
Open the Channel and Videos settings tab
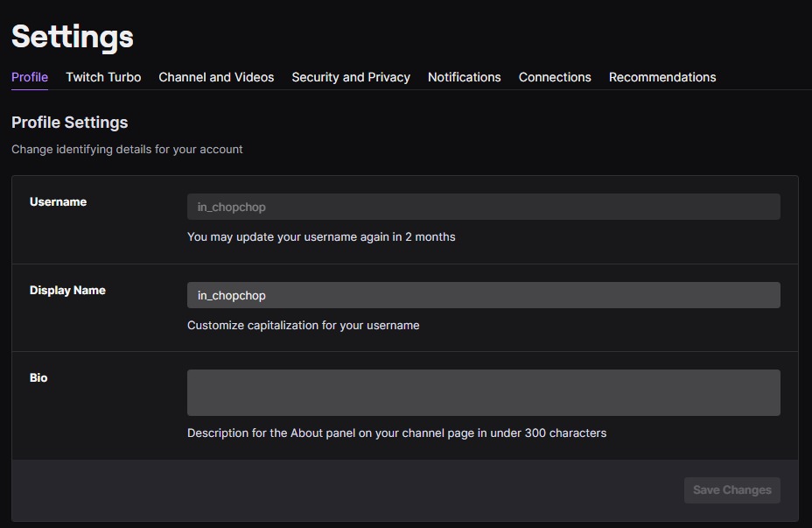(216, 77)
